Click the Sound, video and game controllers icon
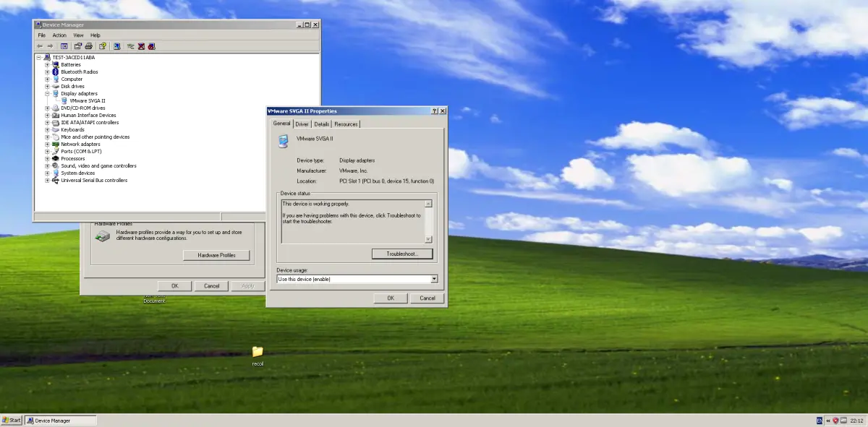The height and width of the screenshot is (427, 868). pos(56,165)
